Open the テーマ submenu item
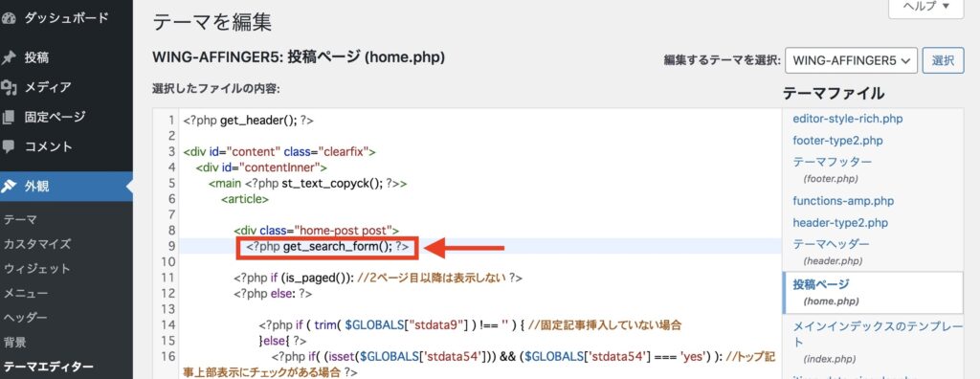 tap(20, 219)
